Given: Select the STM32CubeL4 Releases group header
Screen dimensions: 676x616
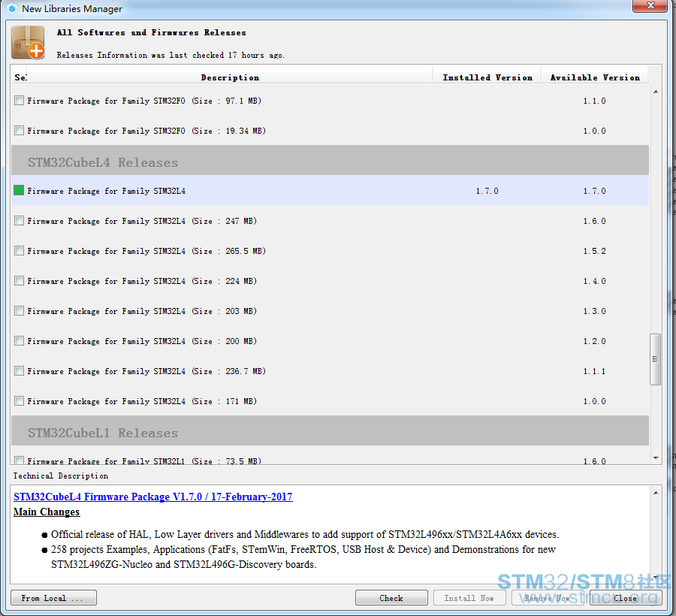Looking at the screenshot, I should (330, 160).
